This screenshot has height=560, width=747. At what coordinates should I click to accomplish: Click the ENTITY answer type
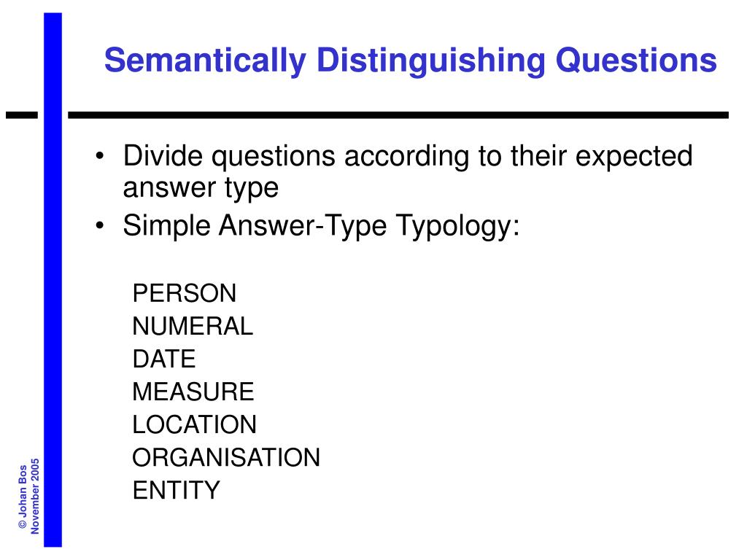[177, 490]
